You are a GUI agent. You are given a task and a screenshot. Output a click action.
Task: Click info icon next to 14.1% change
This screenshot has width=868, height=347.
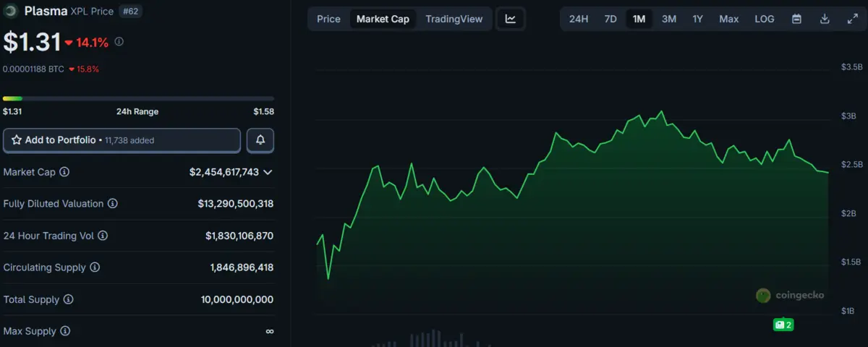(119, 42)
